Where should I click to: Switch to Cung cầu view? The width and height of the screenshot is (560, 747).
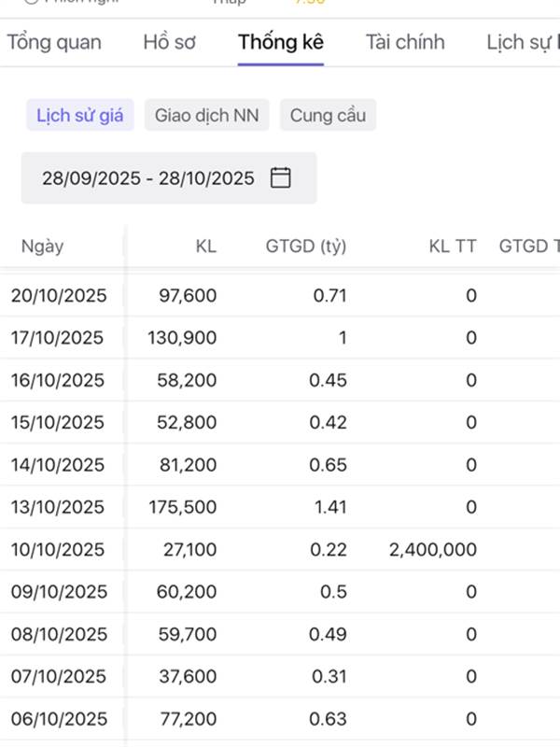pyautogui.click(x=328, y=116)
